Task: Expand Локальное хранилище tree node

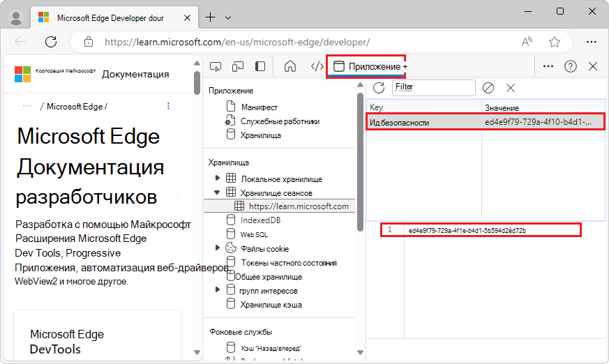Action: (218, 178)
